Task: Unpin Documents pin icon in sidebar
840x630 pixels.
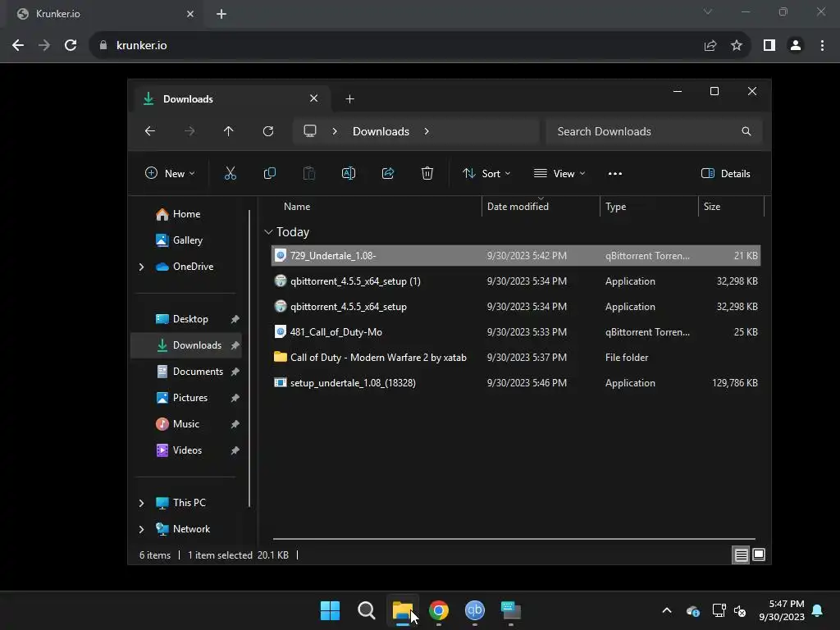Action: pyautogui.click(x=235, y=372)
